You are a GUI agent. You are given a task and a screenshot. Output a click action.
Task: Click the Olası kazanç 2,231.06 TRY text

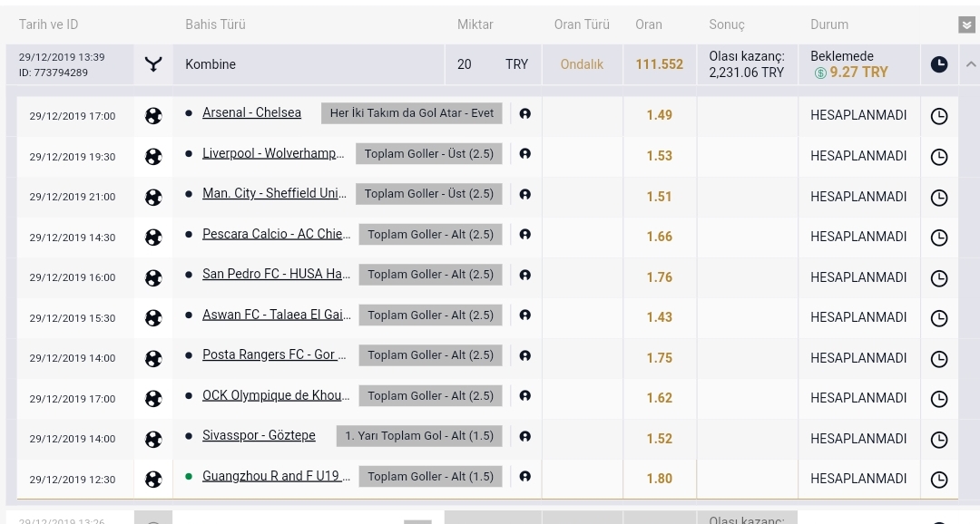point(747,64)
